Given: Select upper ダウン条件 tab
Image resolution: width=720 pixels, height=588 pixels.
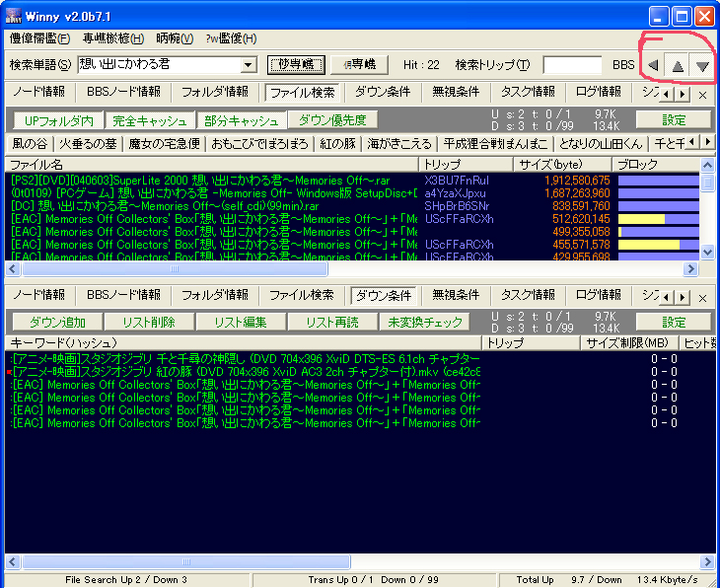Looking at the screenshot, I should pyautogui.click(x=383, y=92).
